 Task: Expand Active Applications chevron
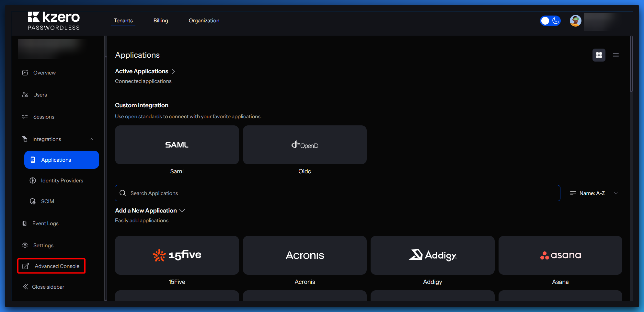tap(173, 71)
